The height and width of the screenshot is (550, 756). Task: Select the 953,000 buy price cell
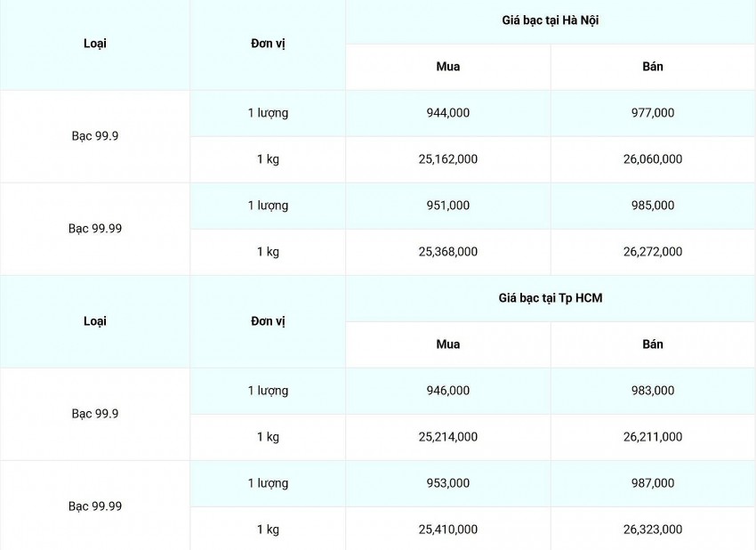[448, 483]
